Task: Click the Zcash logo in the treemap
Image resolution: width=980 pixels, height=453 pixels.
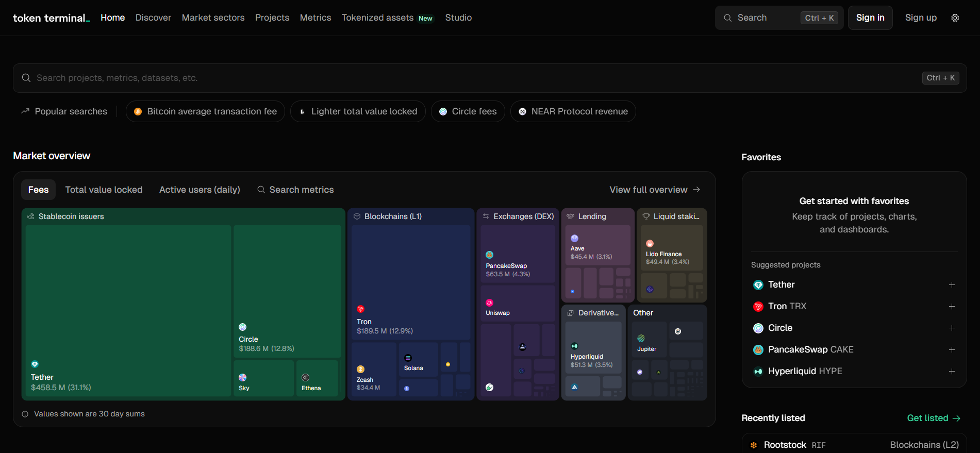Action: [361, 369]
